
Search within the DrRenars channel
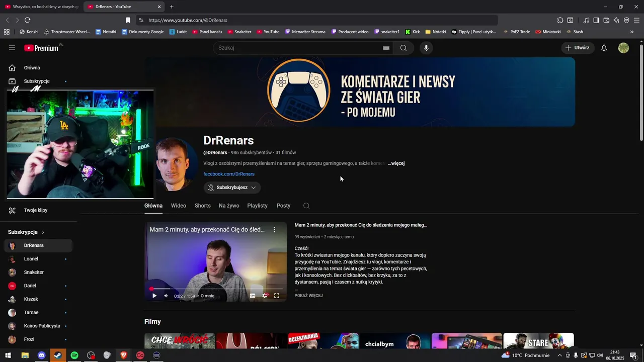point(306,206)
